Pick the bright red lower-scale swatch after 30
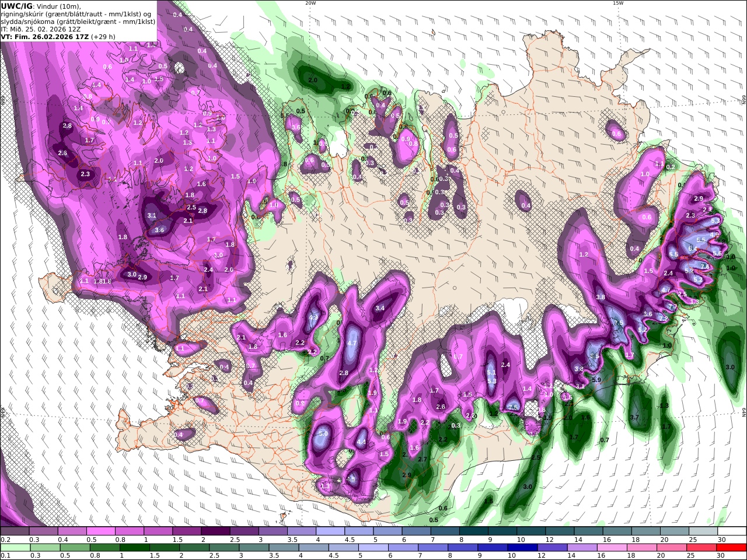 [x=731, y=547]
